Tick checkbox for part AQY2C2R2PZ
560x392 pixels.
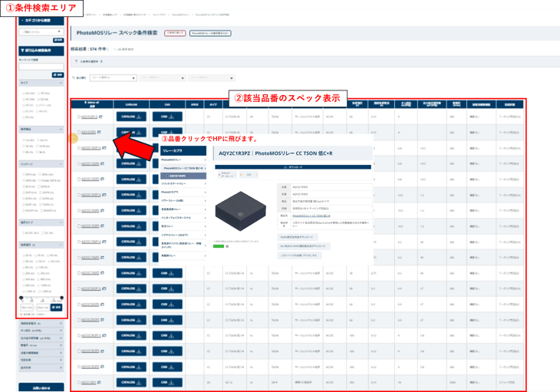click(79, 320)
